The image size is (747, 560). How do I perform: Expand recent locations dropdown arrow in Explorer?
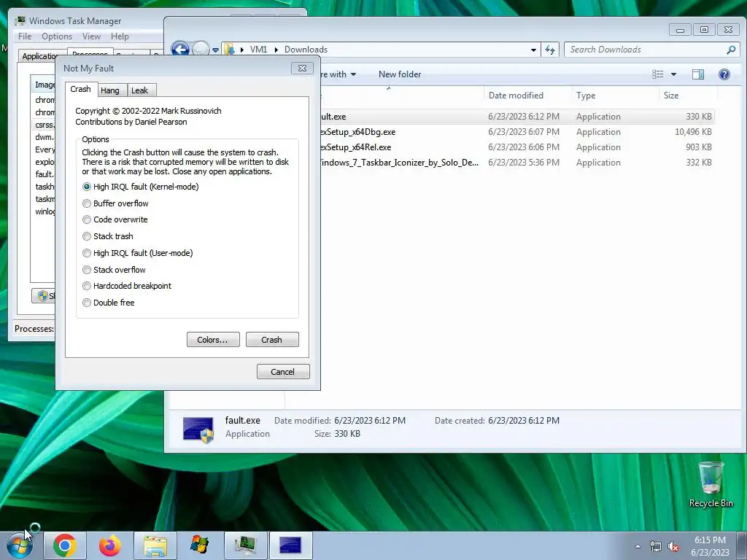215,50
